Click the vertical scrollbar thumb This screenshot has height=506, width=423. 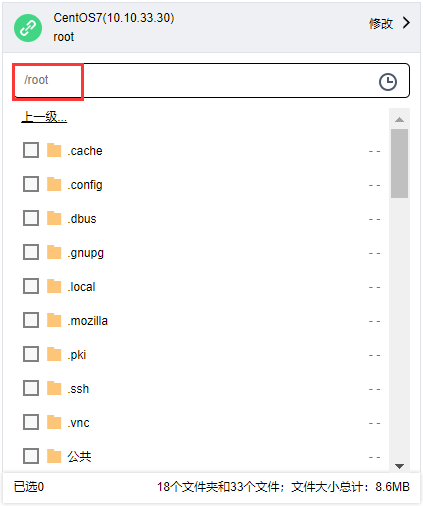coord(399,163)
